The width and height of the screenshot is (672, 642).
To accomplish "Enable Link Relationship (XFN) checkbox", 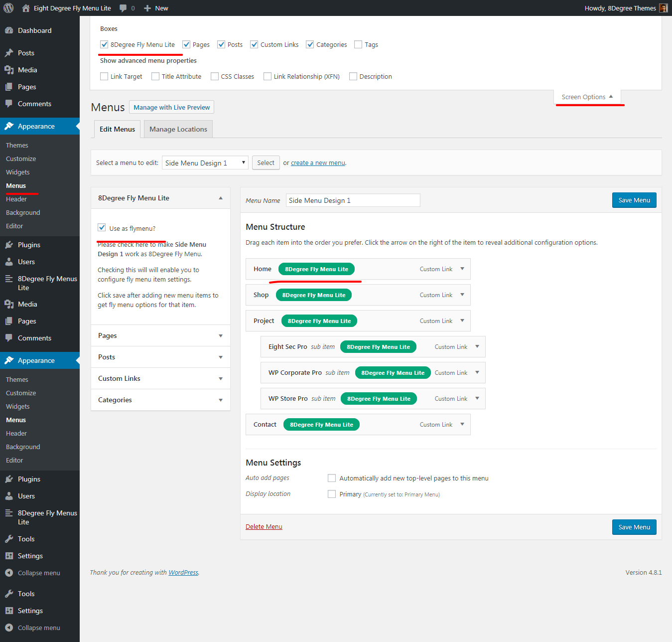I will tap(268, 76).
